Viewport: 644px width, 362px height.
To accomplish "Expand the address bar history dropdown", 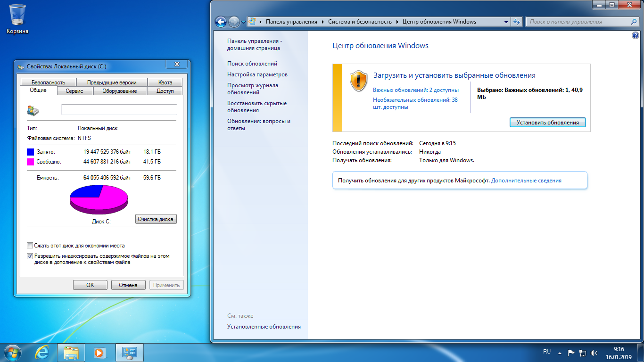I will pos(506,22).
